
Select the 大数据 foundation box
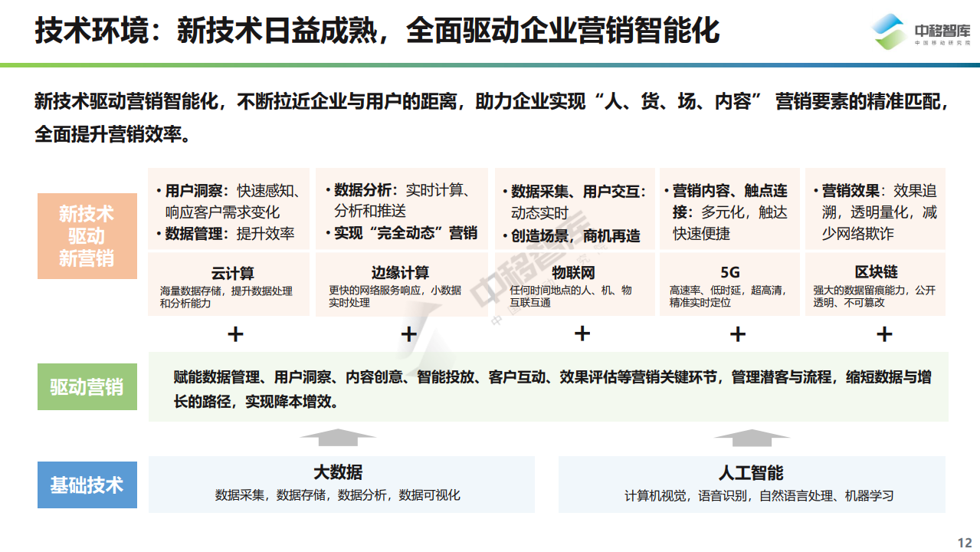click(341, 484)
